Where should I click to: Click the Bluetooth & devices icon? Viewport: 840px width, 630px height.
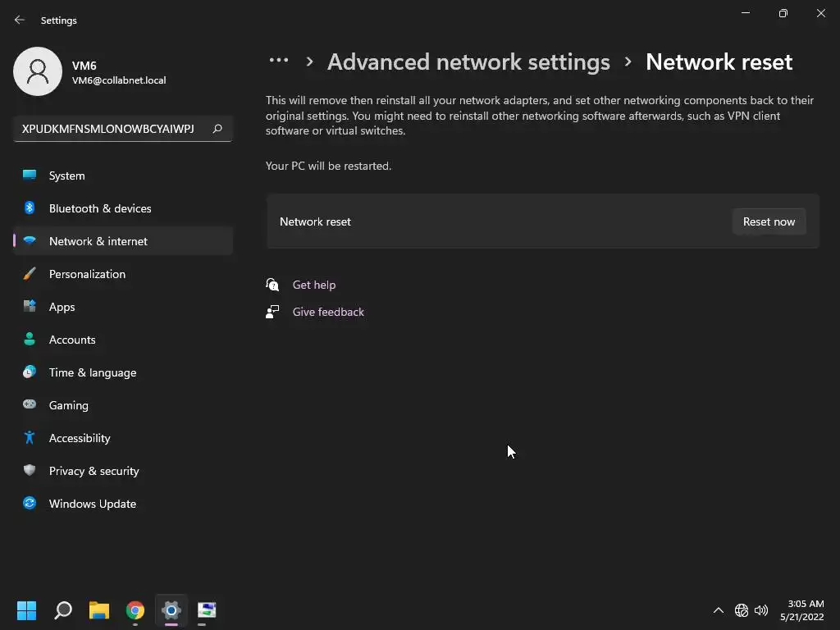coord(30,208)
